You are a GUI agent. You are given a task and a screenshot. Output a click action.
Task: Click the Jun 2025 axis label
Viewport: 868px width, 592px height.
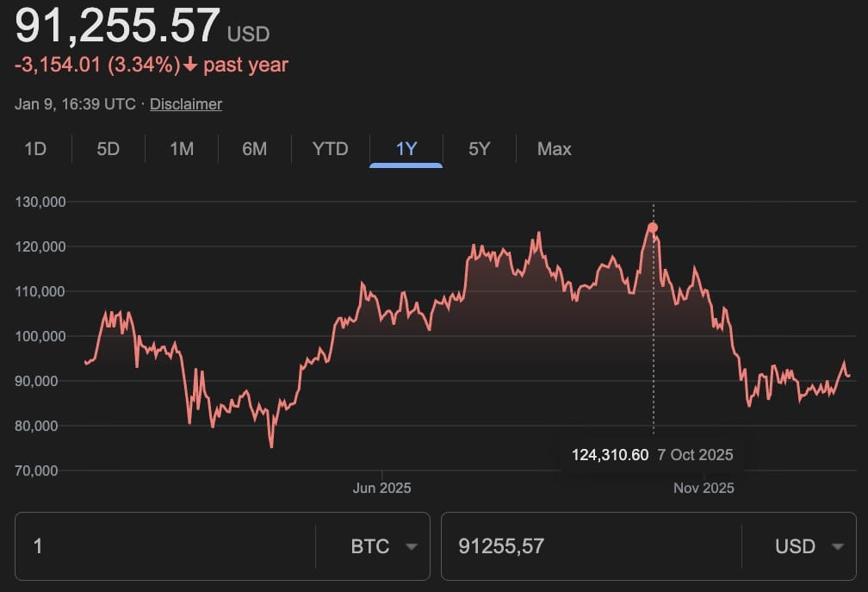[381, 488]
